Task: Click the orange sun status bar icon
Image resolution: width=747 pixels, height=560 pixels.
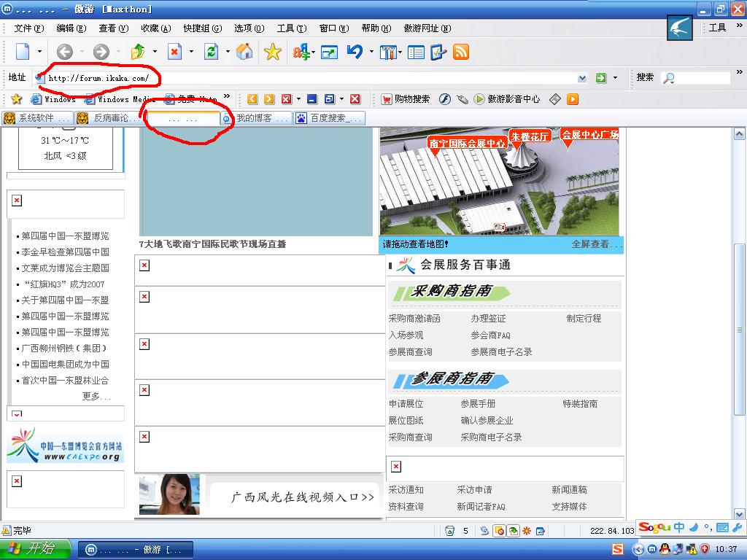Action: coord(527,531)
